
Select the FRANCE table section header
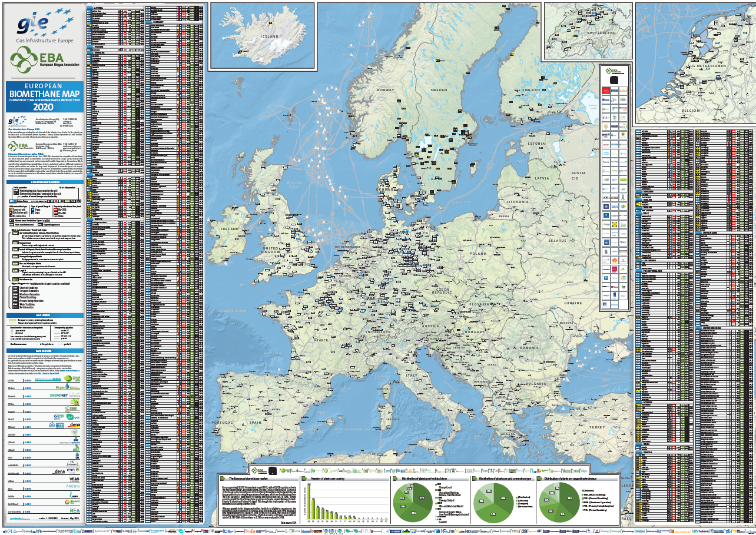[x=115, y=218]
